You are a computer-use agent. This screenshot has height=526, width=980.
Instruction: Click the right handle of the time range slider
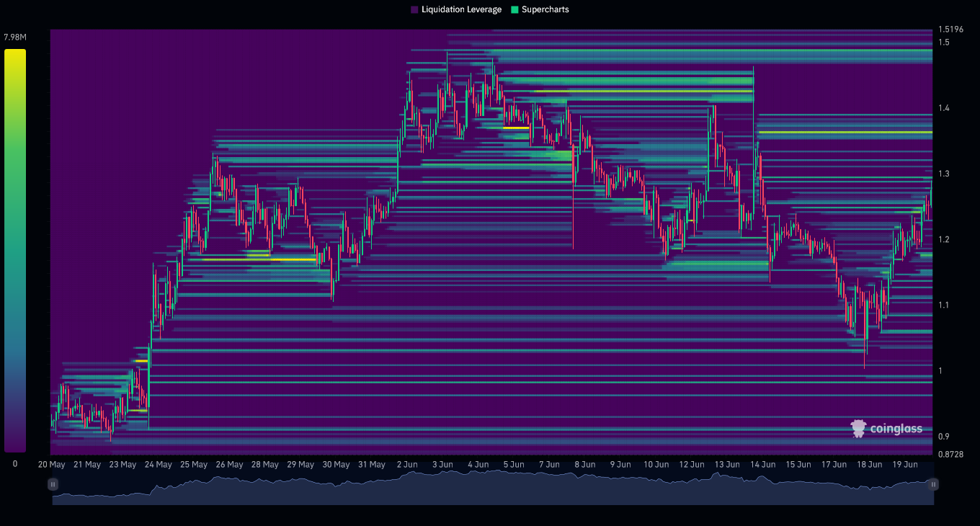[934, 484]
